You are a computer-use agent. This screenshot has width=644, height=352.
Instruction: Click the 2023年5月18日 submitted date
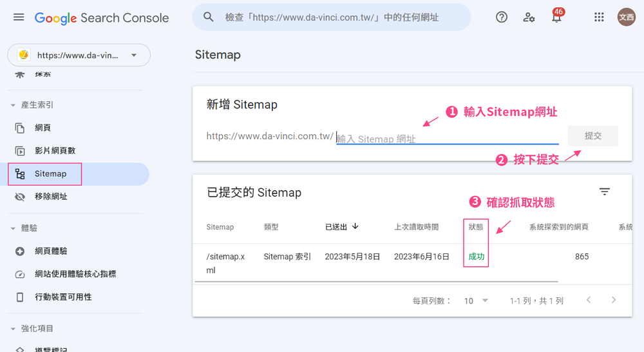pos(352,257)
